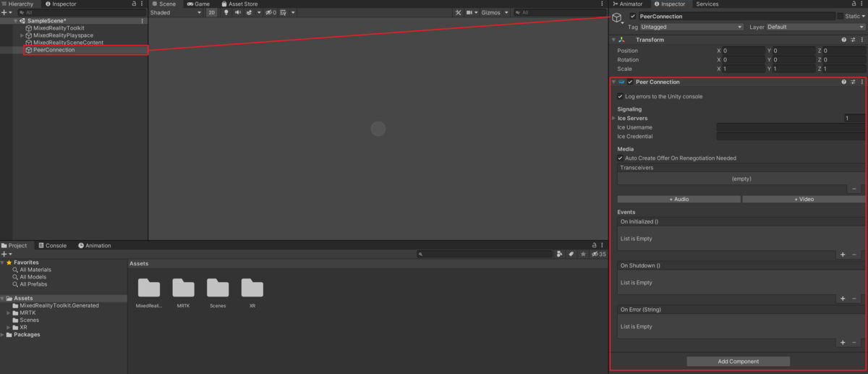This screenshot has width=868, height=374.
Task: Open the Services tab
Action: 707,4
